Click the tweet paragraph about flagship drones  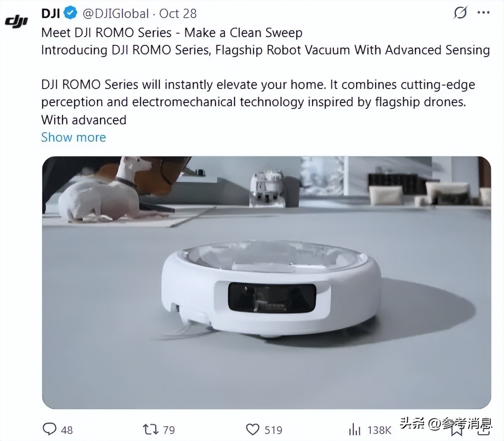click(x=258, y=102)
